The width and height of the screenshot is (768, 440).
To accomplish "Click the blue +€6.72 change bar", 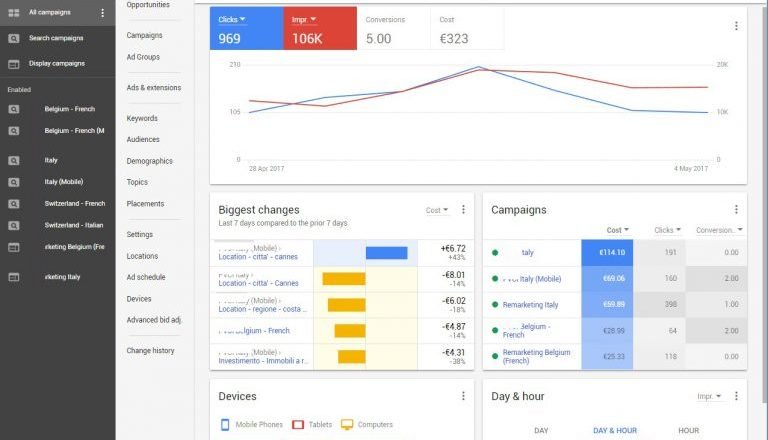I will point(386,253).
